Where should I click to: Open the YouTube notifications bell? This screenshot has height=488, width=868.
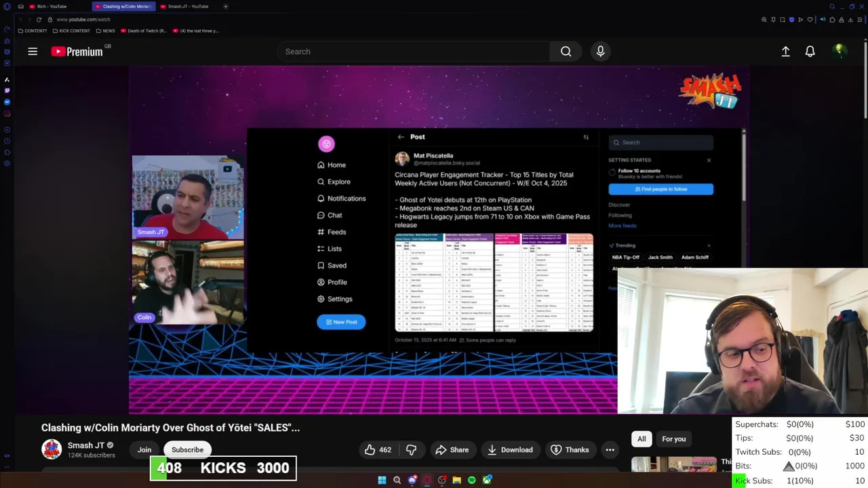[810, 52]
